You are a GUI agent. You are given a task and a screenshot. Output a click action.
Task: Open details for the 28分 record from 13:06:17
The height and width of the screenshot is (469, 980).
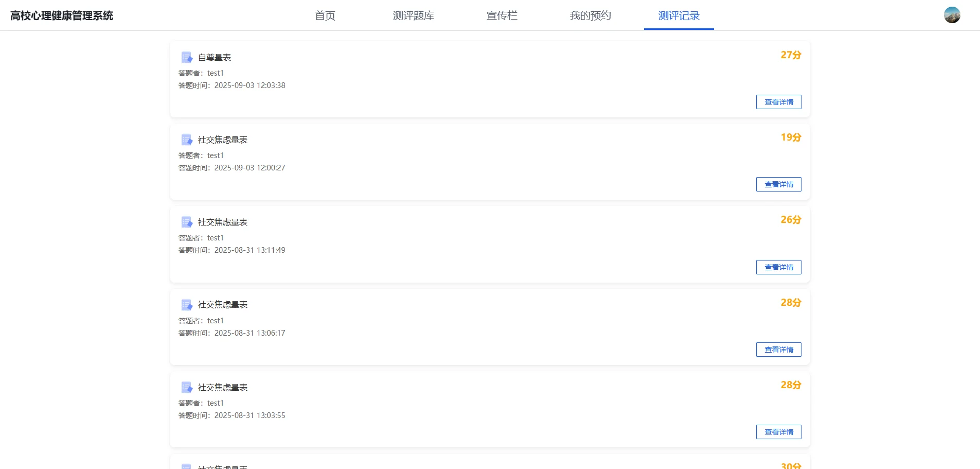(x=778, y=349)
